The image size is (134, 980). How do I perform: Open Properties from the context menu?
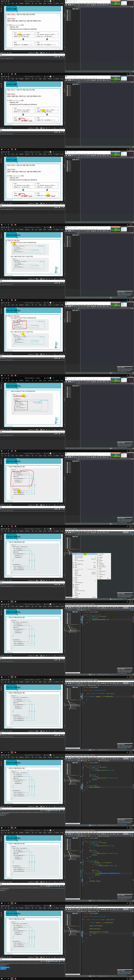pos(77,597)
